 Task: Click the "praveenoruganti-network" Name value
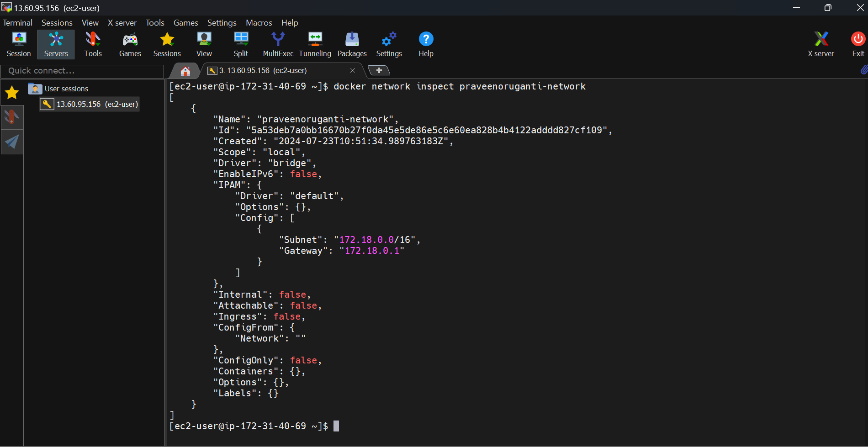pos(325,119)
